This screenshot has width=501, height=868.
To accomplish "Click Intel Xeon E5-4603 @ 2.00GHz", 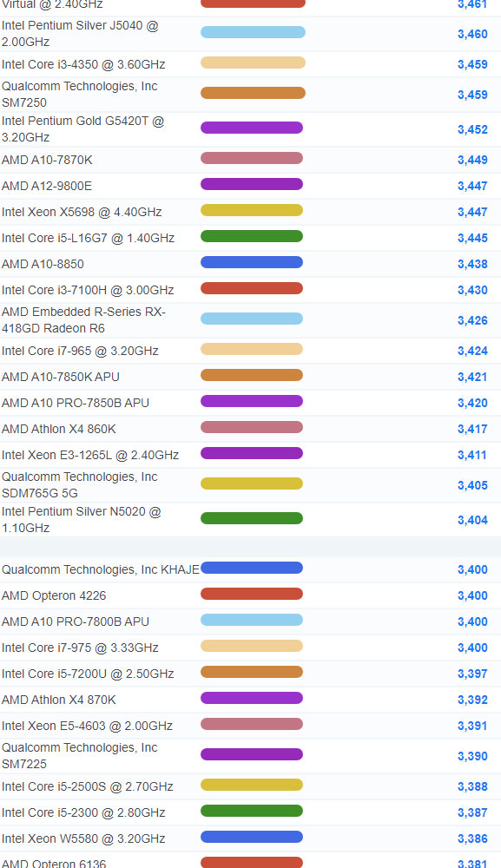I will [88, 726].
